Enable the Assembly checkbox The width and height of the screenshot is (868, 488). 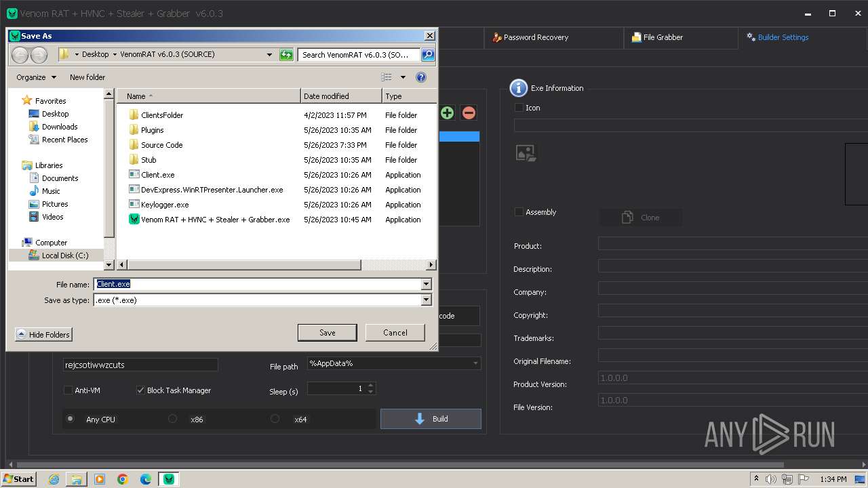[519, 212]
